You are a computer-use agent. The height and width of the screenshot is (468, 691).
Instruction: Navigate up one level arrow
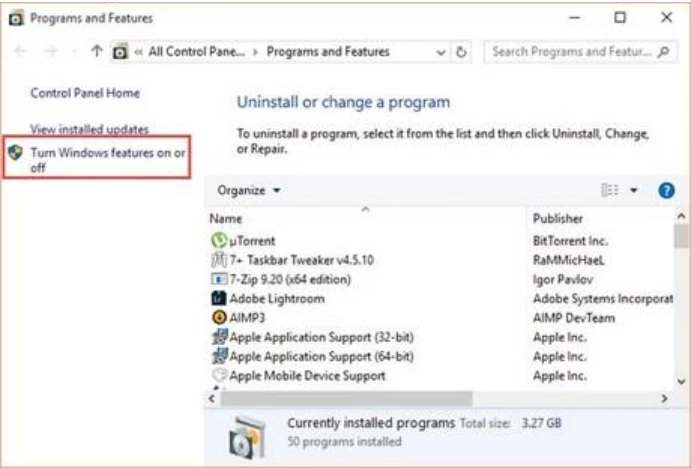click(x=97, y=51)
